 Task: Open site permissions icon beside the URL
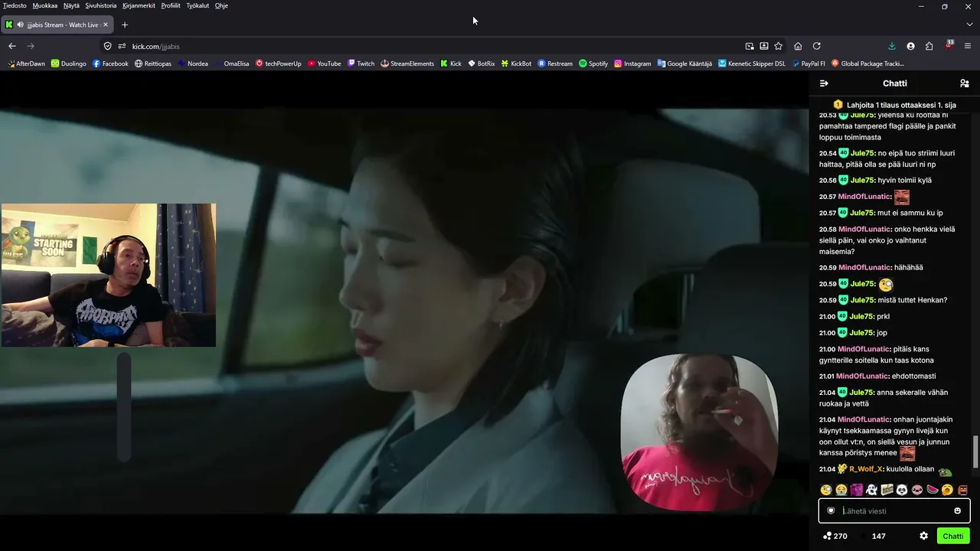pos(122,46)
